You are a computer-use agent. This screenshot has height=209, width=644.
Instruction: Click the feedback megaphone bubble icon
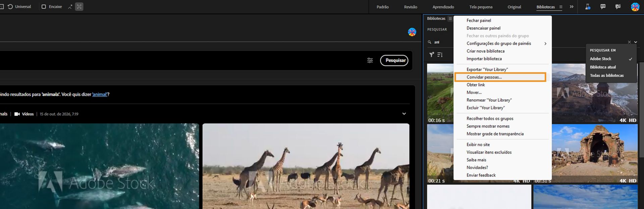[x=618, y=7]
